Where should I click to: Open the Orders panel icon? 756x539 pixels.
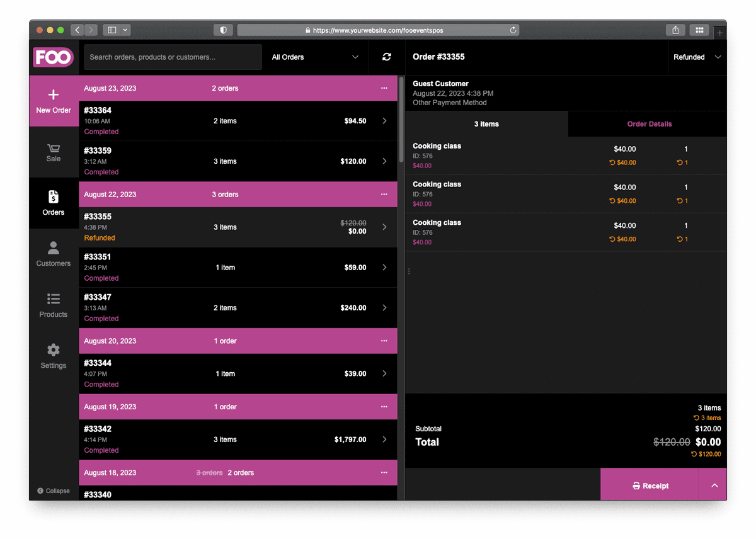tap(54, 196)
